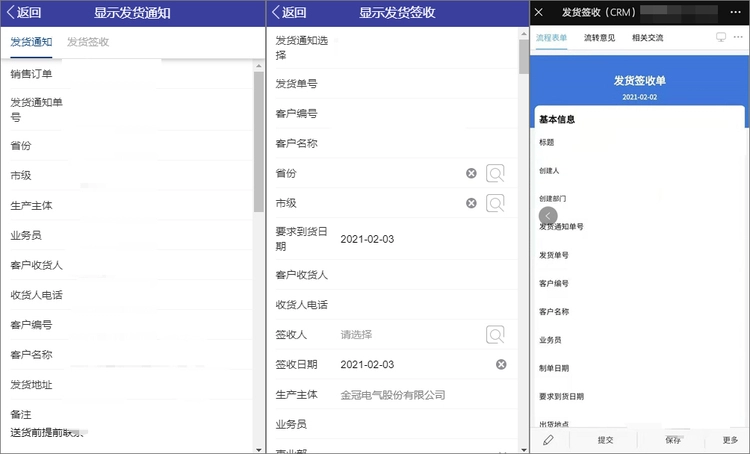Open the 流转意见 tab
The height and width of the screenshot is (454, 750).
click(599, 38)
